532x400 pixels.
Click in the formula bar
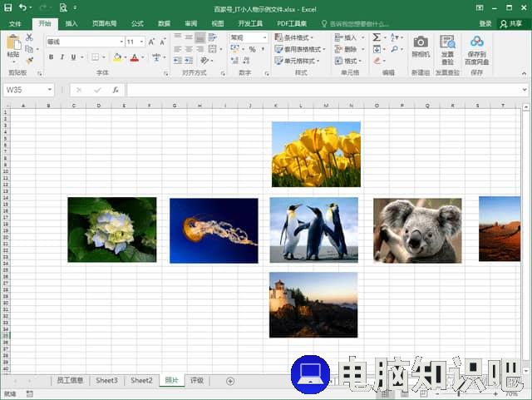(x=323, y=90)
